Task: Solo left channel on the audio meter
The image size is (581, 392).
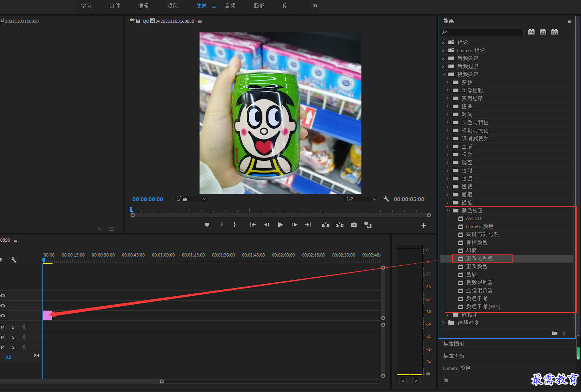Action: click(x=403, y=380)
